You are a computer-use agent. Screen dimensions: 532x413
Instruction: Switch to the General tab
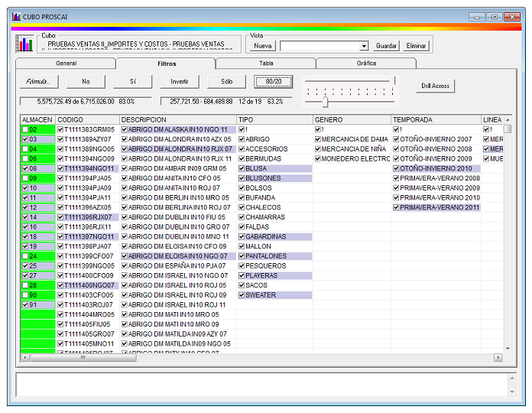click(66, 63)
